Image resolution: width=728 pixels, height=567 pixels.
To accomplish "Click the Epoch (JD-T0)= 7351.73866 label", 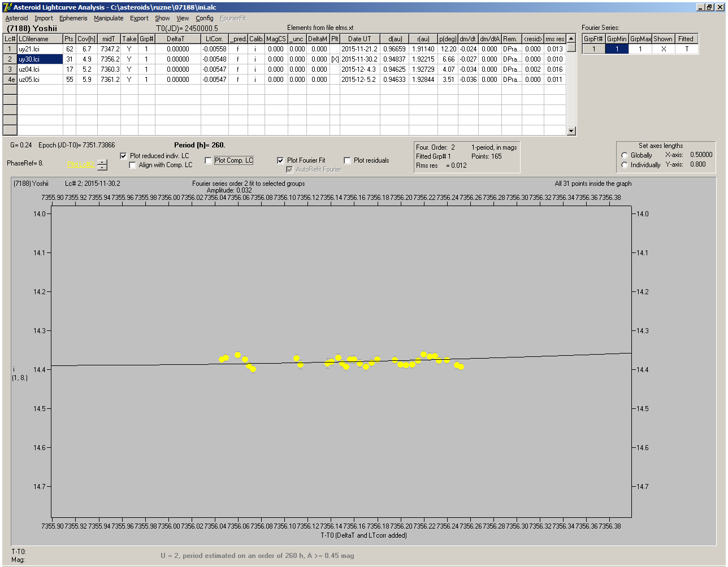I will (x=77, y=145).
